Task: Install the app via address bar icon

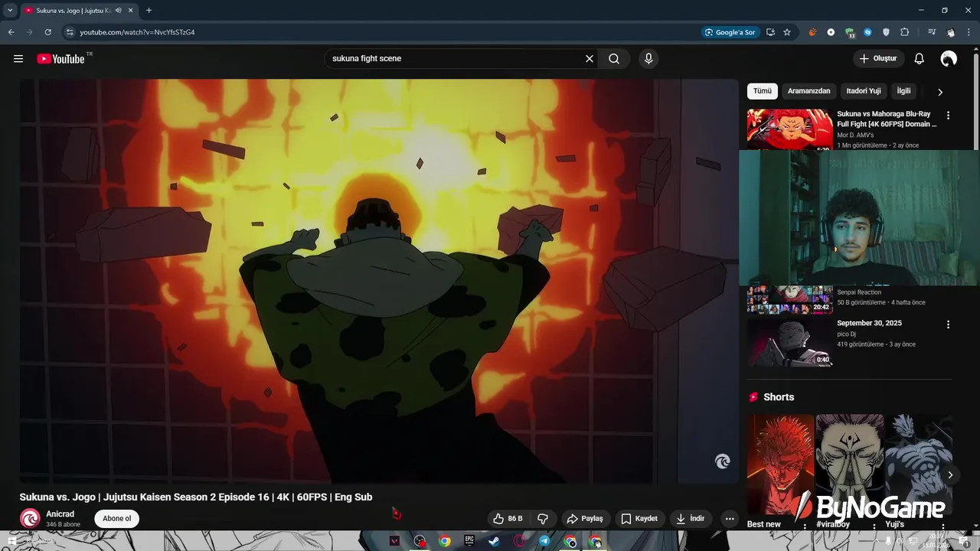Action: coord(770,32)
